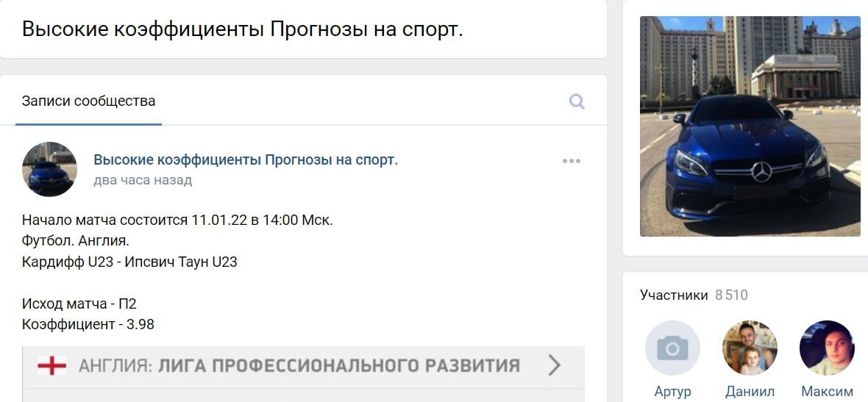Click the 'два часа назад' post timestamp
Viewport: 868px width, 402px height.
click(x=143, y=180)
